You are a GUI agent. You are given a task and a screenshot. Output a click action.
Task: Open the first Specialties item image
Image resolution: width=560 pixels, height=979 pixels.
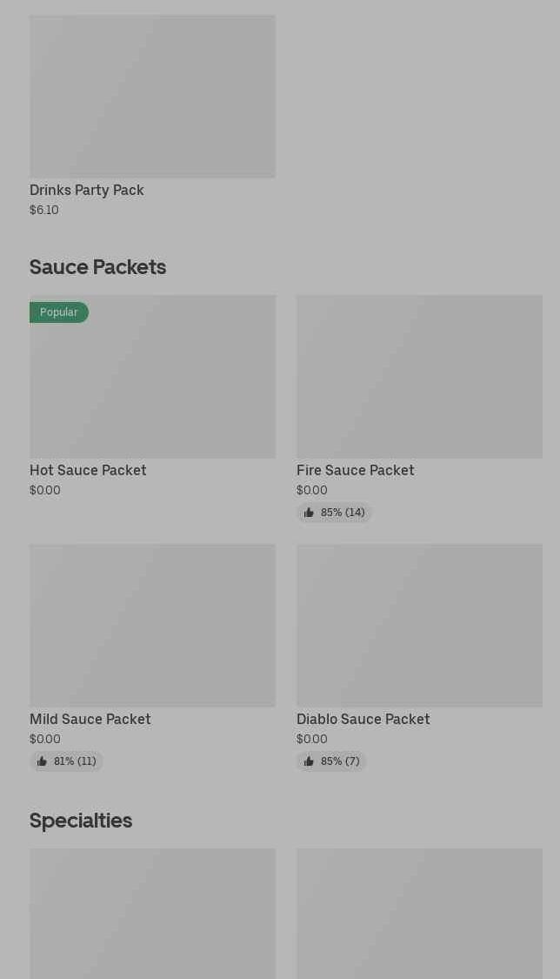152,914
